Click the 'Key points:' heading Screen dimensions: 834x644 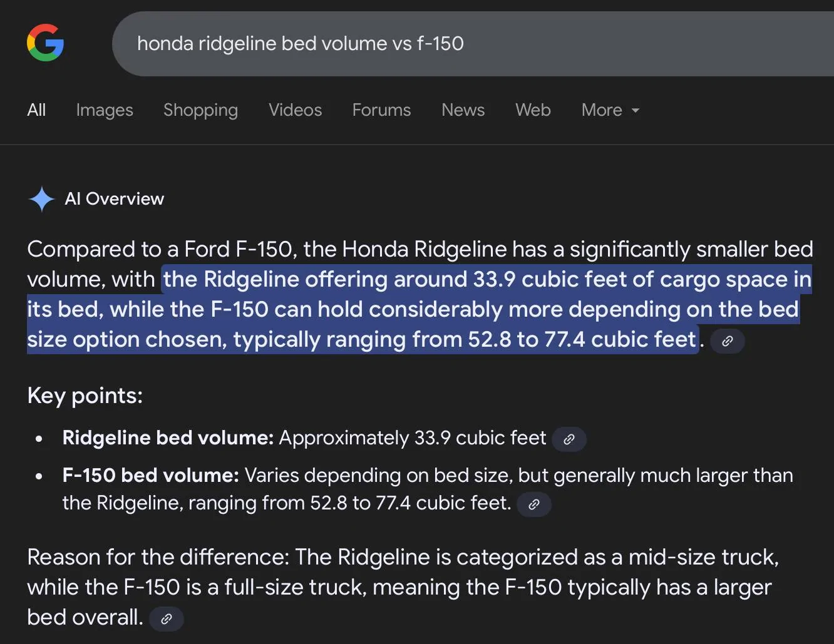coord(85,396)
